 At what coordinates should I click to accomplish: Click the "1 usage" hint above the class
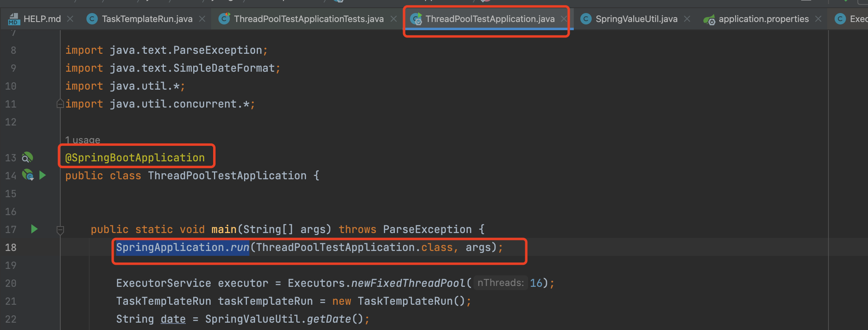click(x=83, y=140)
